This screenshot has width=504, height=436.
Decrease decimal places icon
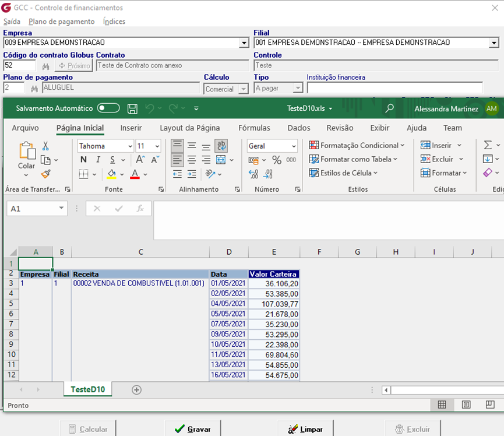268,174
